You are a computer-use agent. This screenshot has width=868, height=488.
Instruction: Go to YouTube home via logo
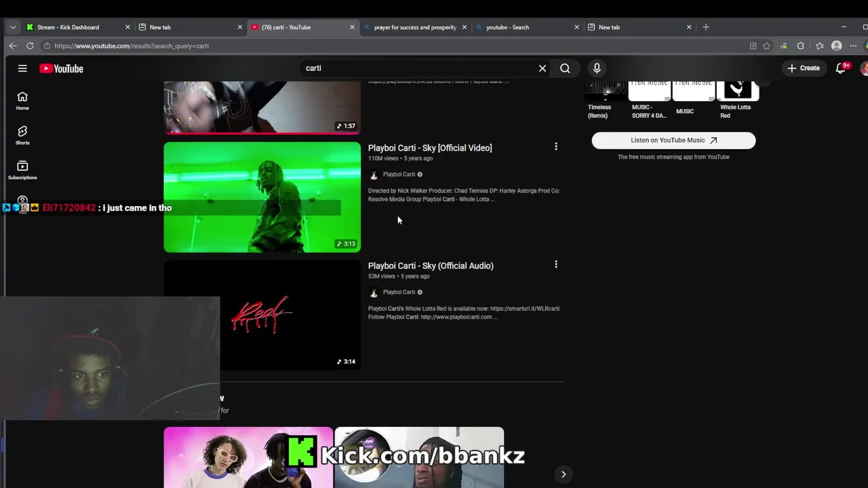tap(61, 68)
